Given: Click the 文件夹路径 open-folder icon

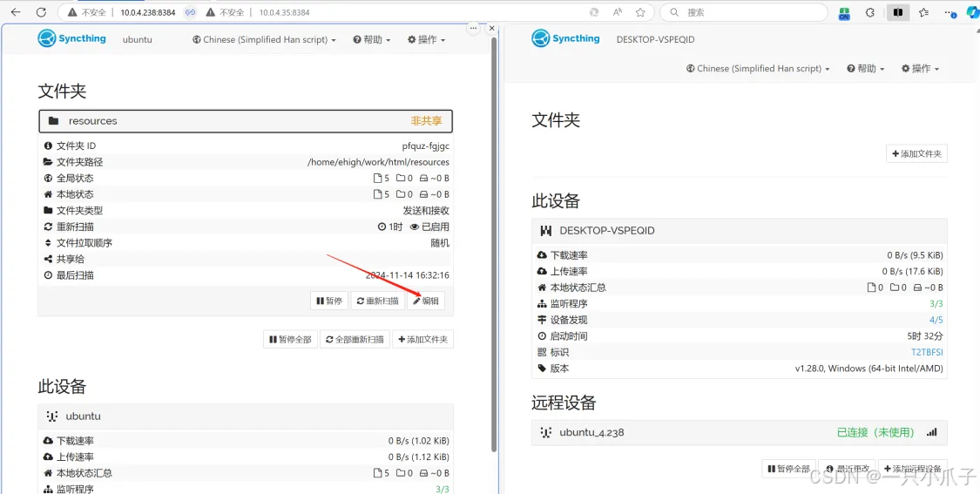Looking at the screenshot, I should tap(48, 162).
